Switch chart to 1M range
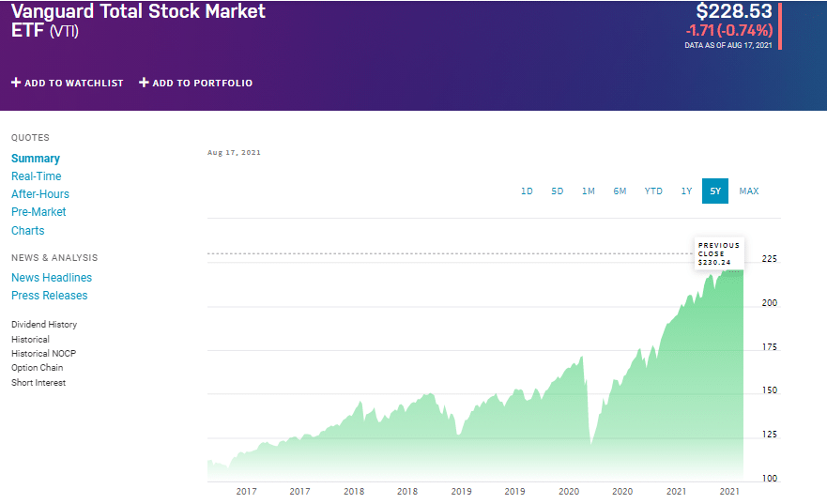This screenshot has width=827, height=504. (589, 191)
